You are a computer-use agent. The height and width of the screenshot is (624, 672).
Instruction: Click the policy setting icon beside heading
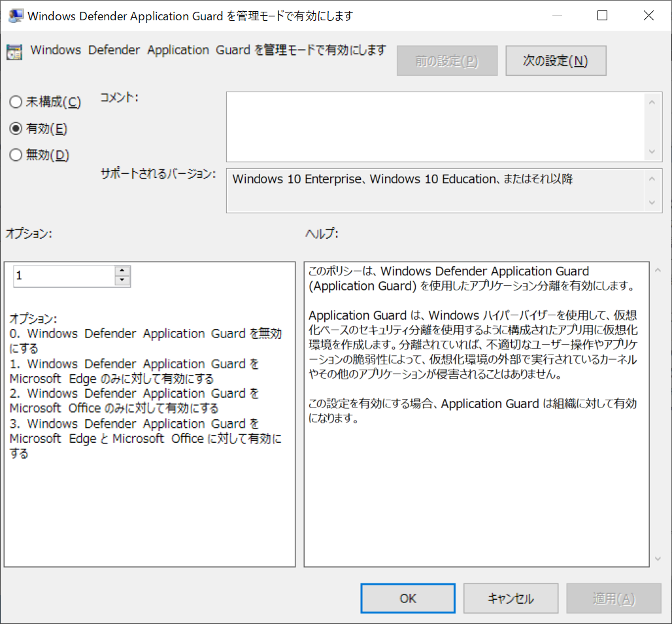point(14,52)
